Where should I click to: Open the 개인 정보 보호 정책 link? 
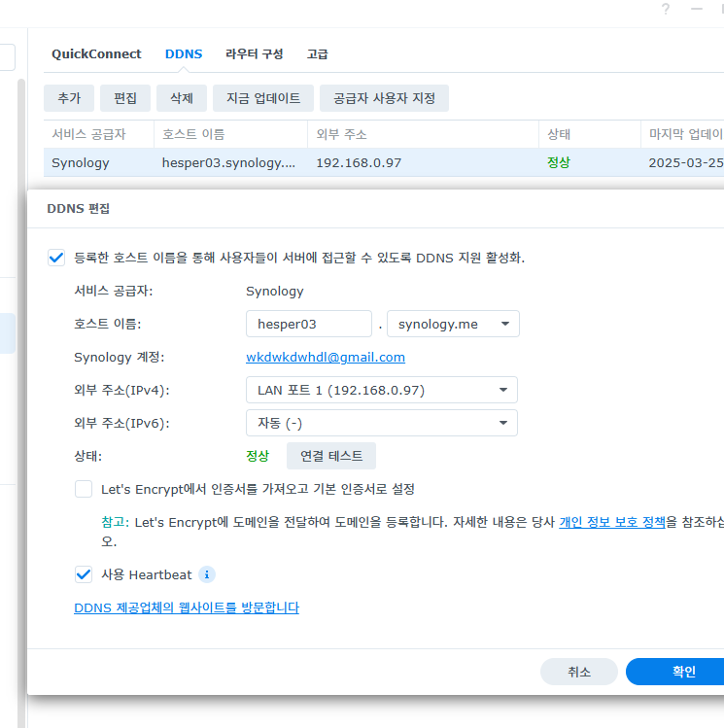[x=612, y=522]
